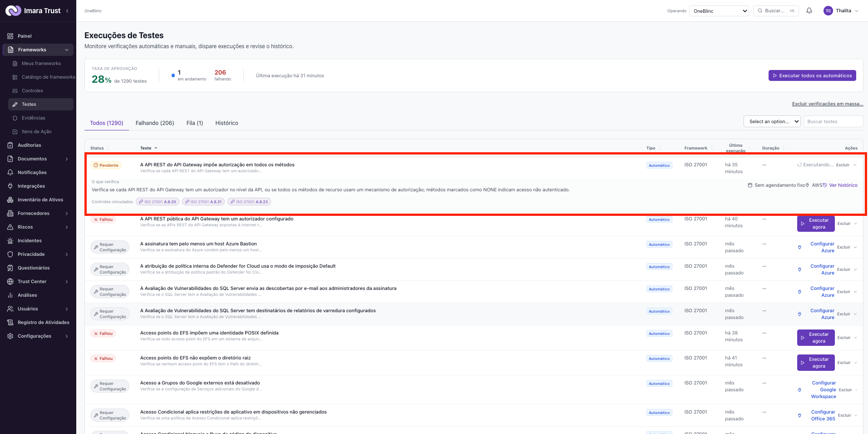Click the Inventário de Ativos icon
This screenshot has width=868, height=434.
point(10,200)
